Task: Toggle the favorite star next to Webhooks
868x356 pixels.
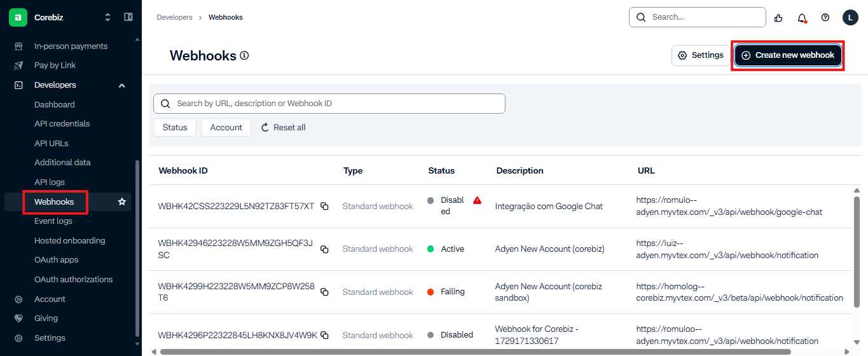Action: point(122,202)
